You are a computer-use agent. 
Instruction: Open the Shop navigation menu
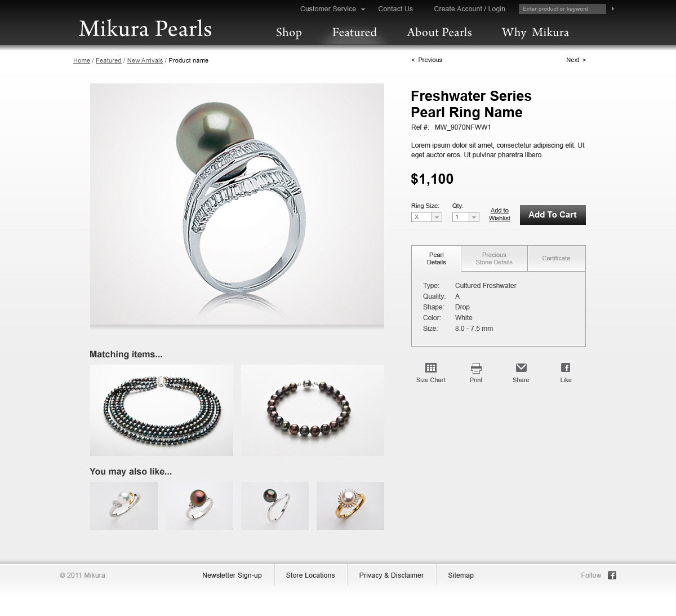[289, 33]
